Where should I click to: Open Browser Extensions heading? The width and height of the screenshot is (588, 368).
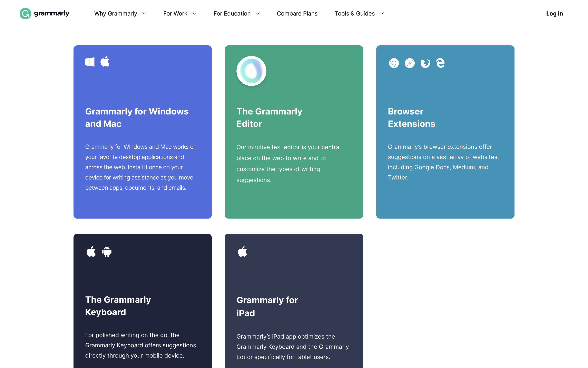[411, 118]
